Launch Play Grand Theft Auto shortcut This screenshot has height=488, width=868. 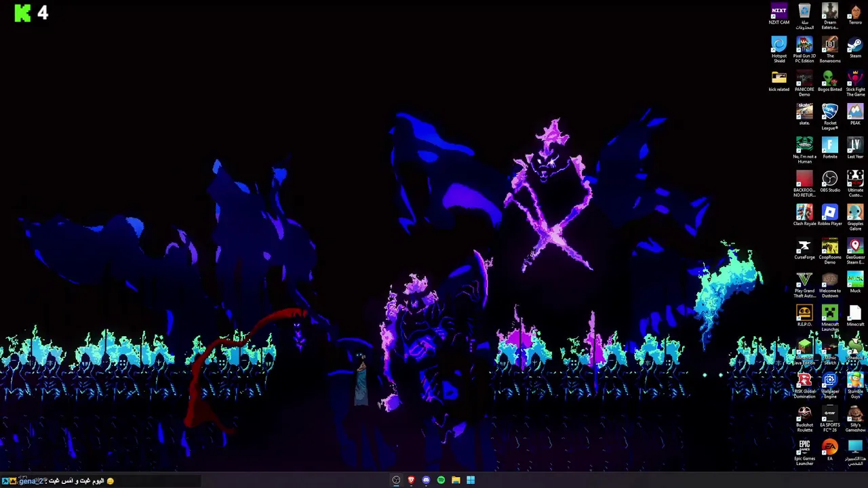point(804,285)
